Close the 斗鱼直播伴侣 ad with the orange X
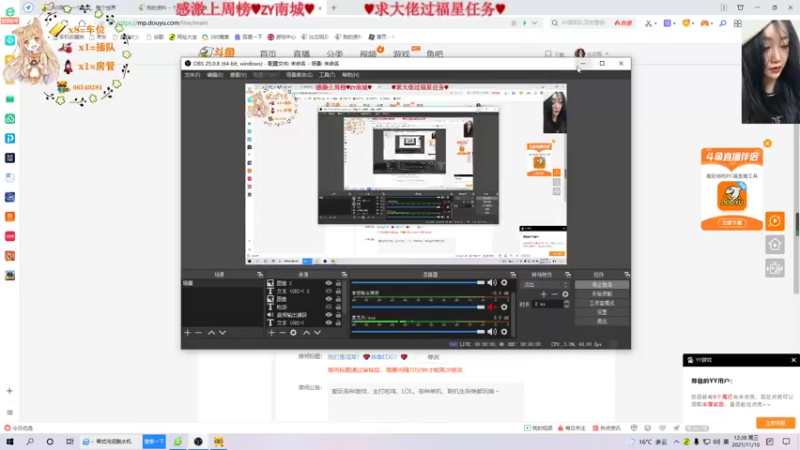The image size is (800, 450). click(x=767, y=143)
